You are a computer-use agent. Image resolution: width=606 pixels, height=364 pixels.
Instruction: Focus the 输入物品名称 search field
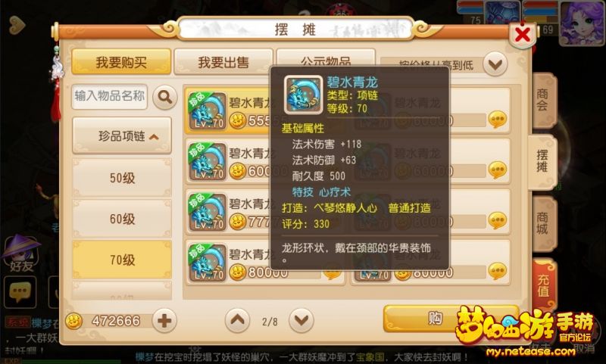[109, 97]
